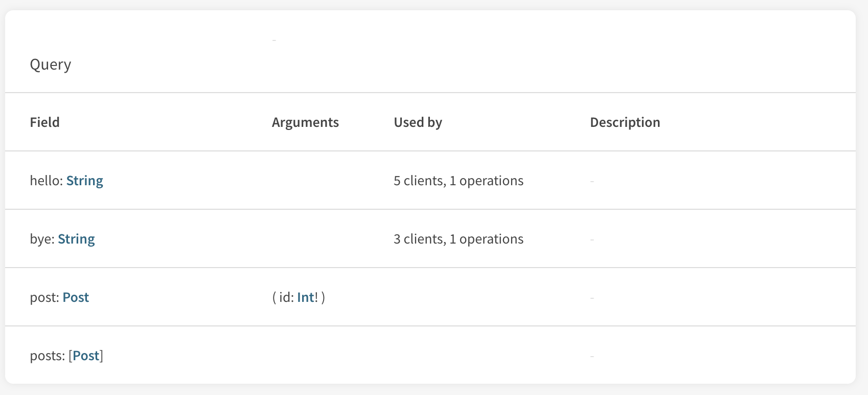Click the Description column header
The width and height of the screenshot is (868, 395).
(625, 122)
